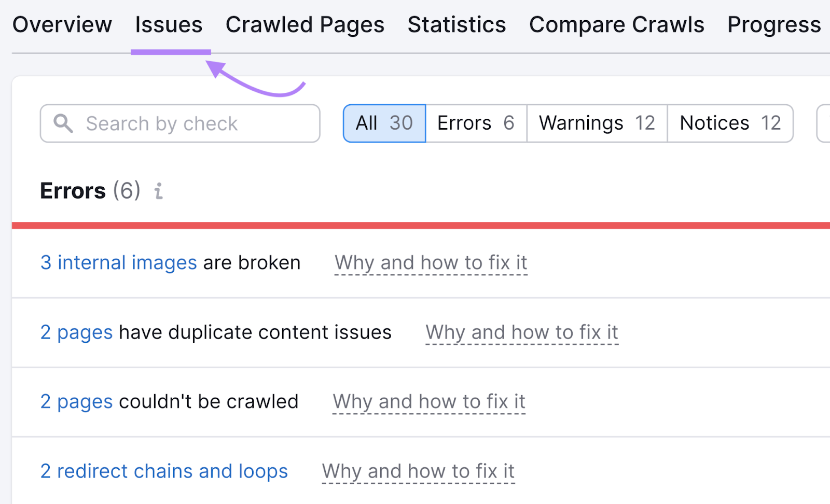Go to the Statistics tab
Image resolution: width=830 pixels, height=504 pixels.
pyautogui.click(x=456, y=24)
